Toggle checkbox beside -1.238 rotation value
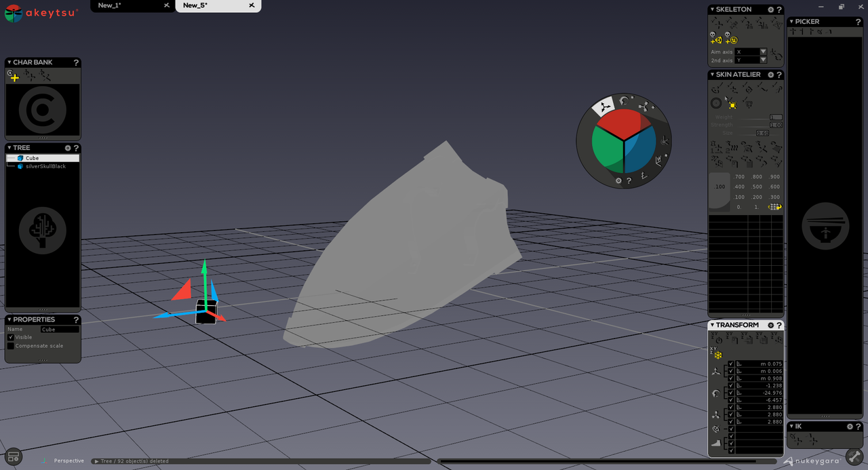This screenshot has height=470, width=868. 730,386
